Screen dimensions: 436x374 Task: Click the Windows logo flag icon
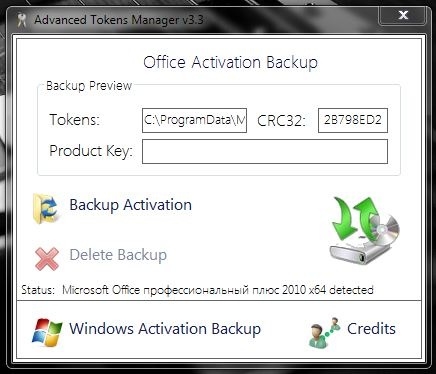pyautogui.click(x=47, y=332)
